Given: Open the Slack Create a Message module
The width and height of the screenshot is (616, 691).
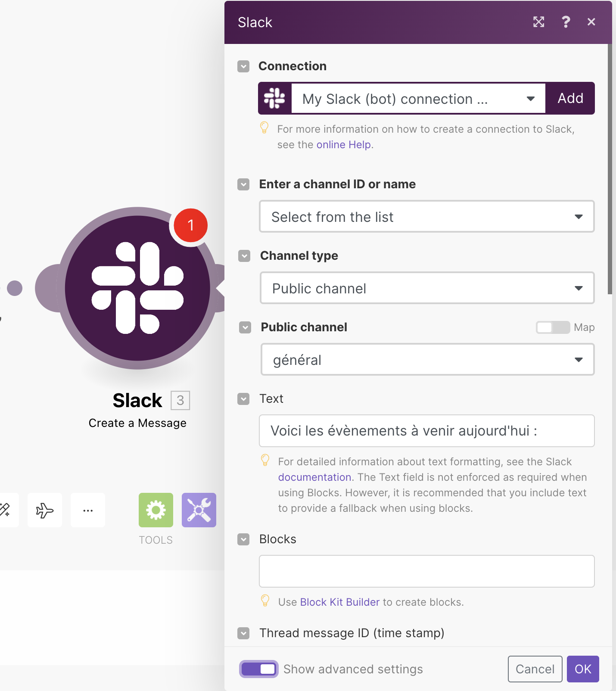Looking at the screenshot, I should [x=137, y=288].
